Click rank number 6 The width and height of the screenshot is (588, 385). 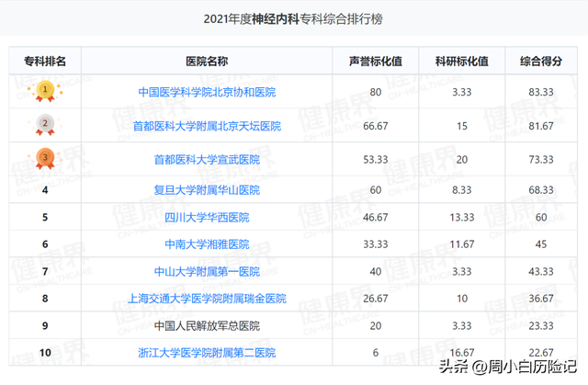45,244
